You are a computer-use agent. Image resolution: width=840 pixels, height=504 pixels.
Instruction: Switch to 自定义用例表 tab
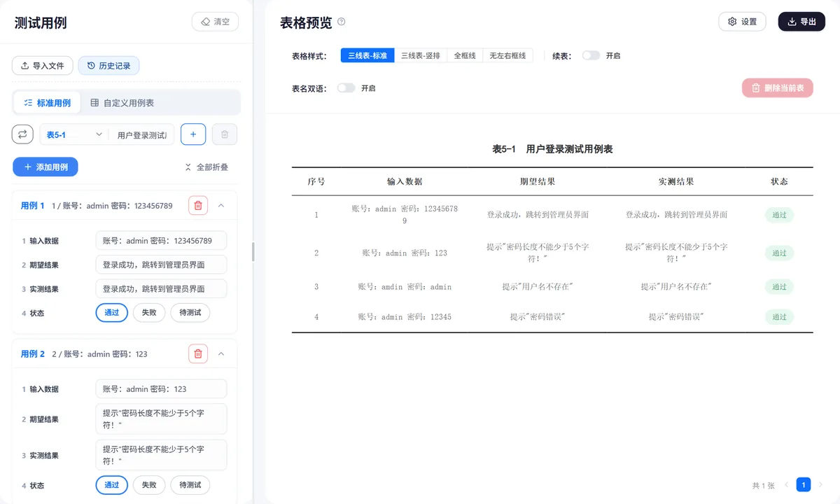click(122, 103)
